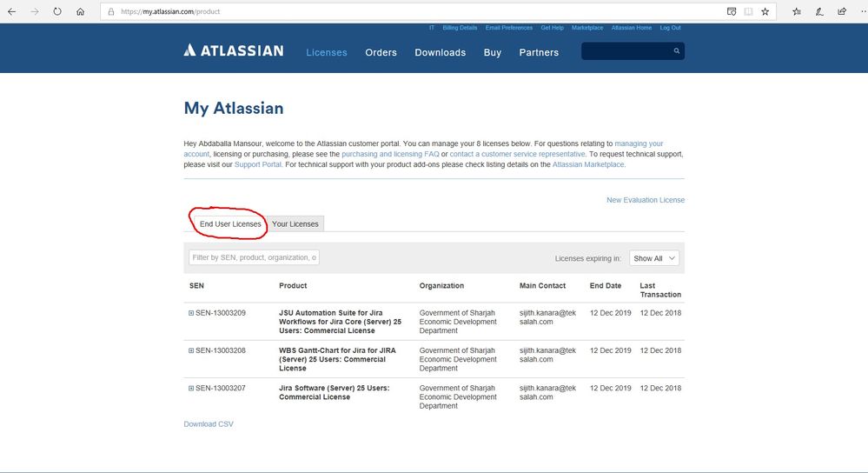This screenshot has height=473, width=868.
Task: Click the Main Contact email in SEN-13003209 row
Action: coord(547,317)
